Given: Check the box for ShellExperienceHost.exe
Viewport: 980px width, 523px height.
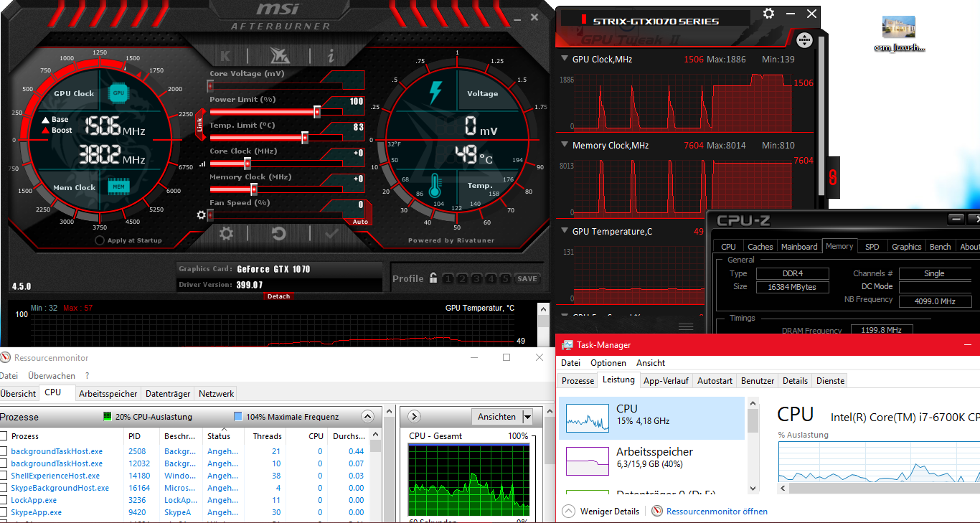Looking at the screenshot, I should pos(4,476).
